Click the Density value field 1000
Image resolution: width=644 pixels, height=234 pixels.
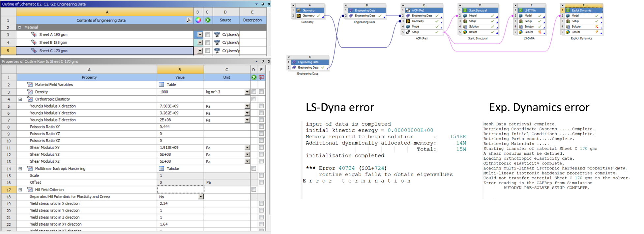180,92
